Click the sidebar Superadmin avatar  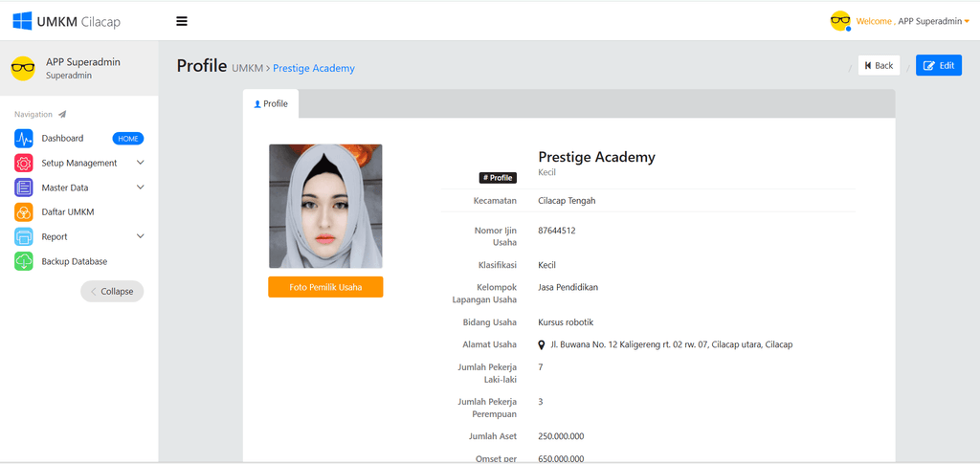23,69
